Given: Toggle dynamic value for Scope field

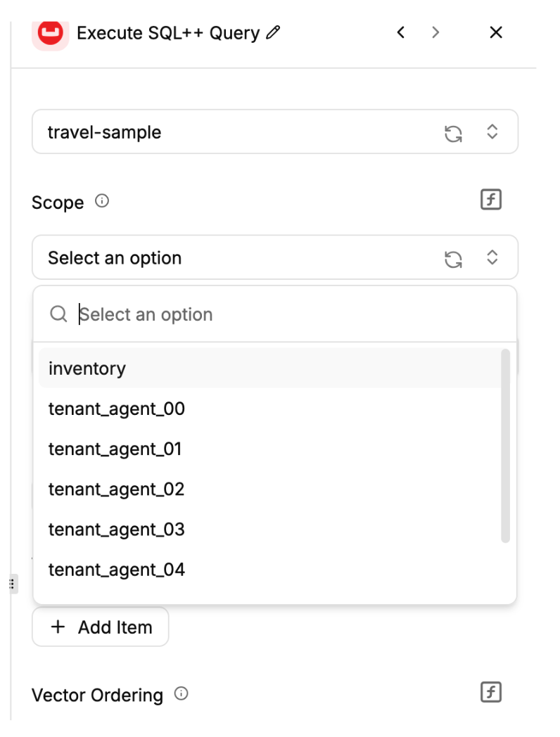Looking at the screenshot, I should [490, 200].
